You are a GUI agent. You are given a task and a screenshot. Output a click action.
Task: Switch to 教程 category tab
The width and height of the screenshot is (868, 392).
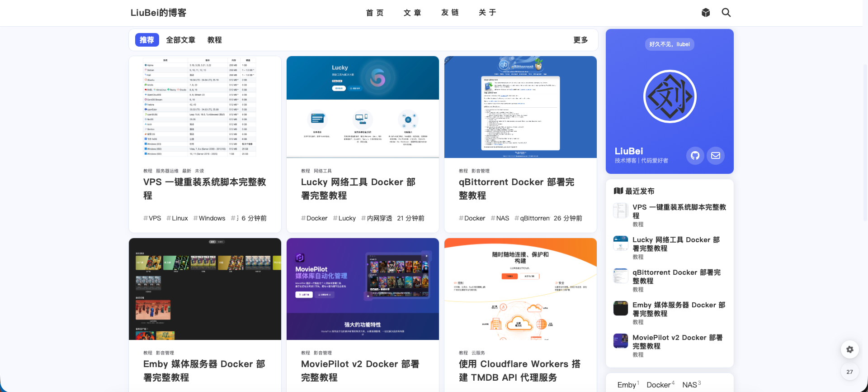coord(215,40)
